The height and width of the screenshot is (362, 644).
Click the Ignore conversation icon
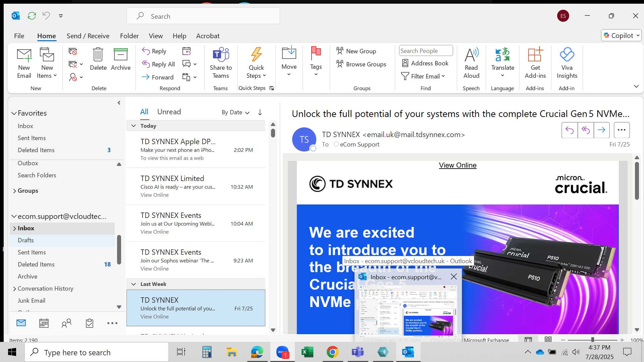point(73,51)
